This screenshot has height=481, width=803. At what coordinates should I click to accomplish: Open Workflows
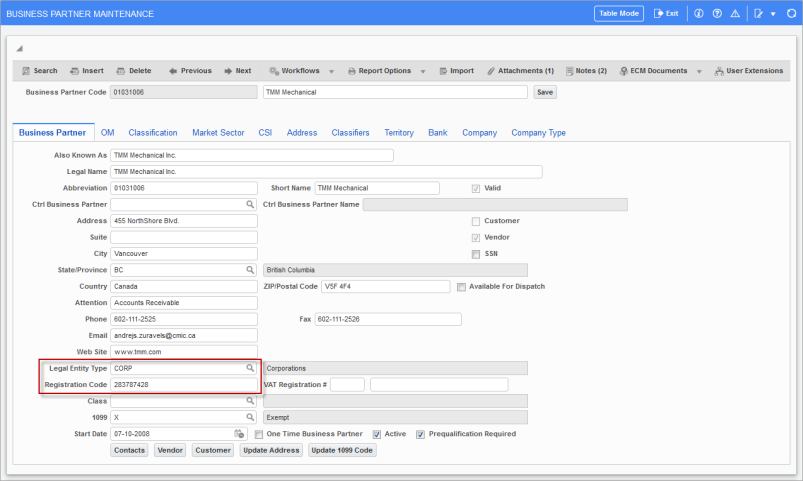pos(294,71)
